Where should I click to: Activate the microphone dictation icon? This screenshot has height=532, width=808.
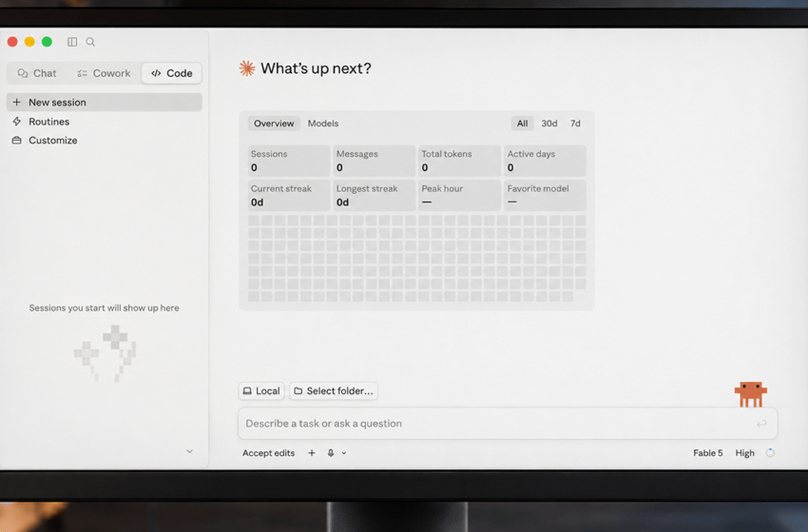[330, 453]
